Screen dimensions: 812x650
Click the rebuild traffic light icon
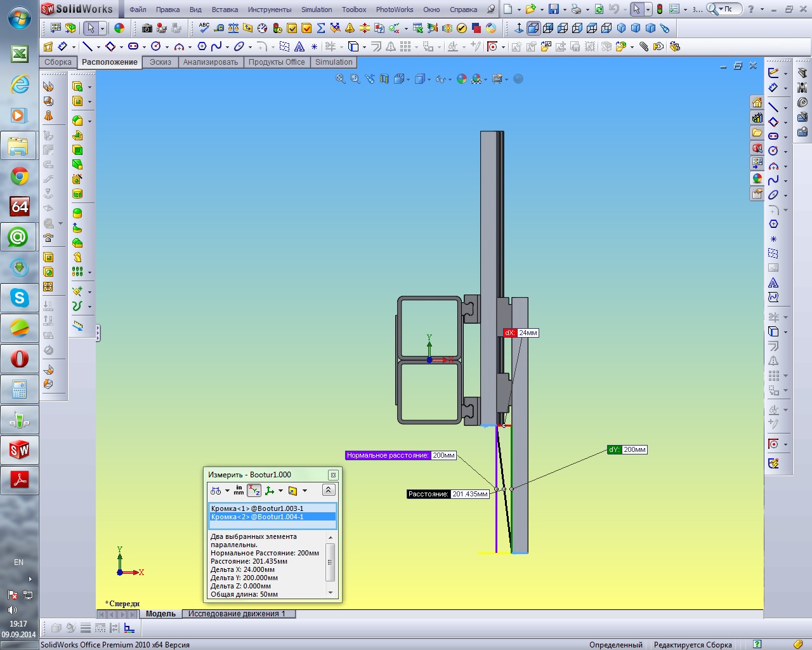(660, 10)
